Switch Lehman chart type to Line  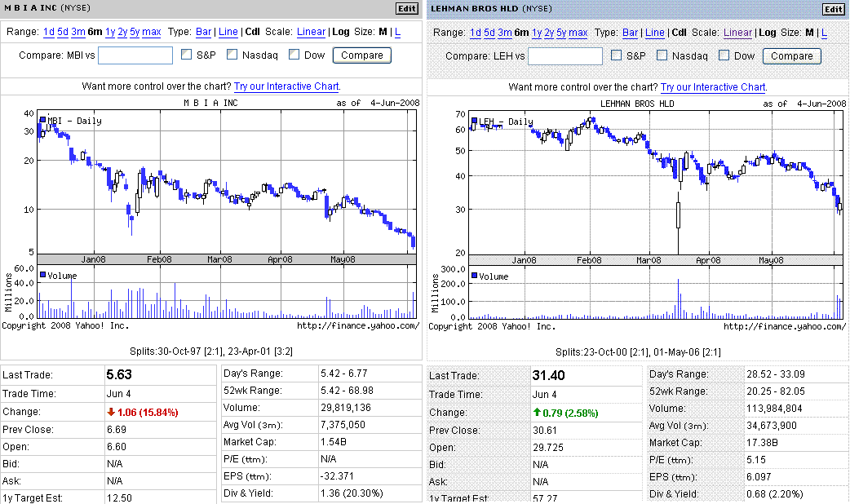tap(654, 33)
